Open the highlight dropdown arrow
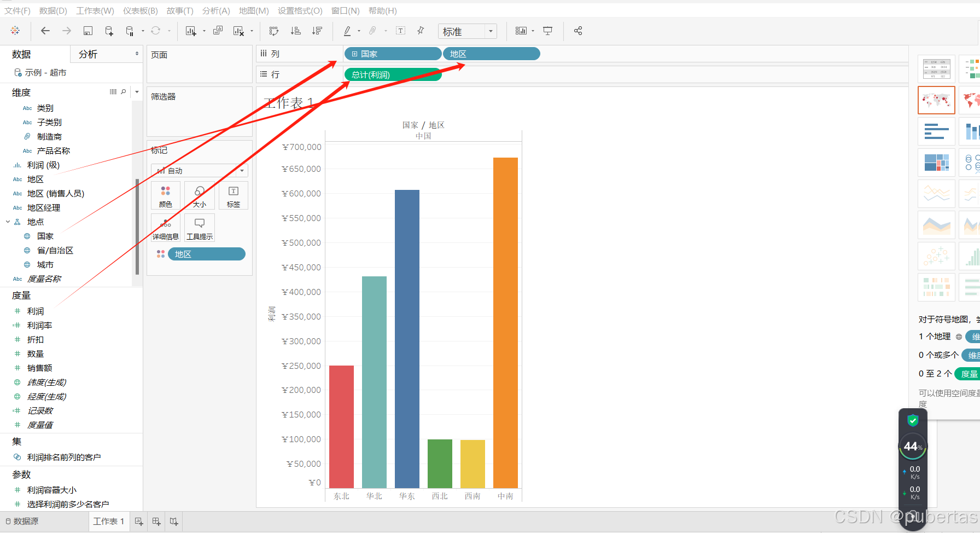 click(x=359, y=31)
